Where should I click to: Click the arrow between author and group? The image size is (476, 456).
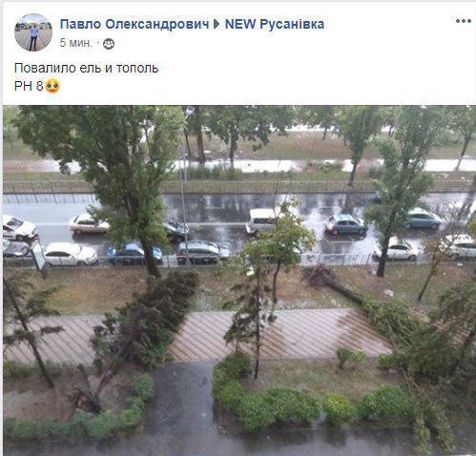tap(217, 24)
